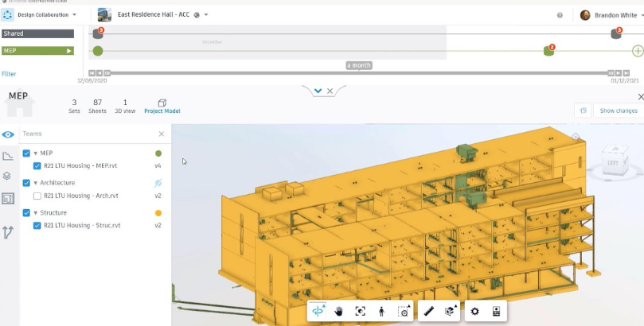This screenshot has width=644, height=326.
Task: Open the Levels graph sidebar icon
Action: 8,156
